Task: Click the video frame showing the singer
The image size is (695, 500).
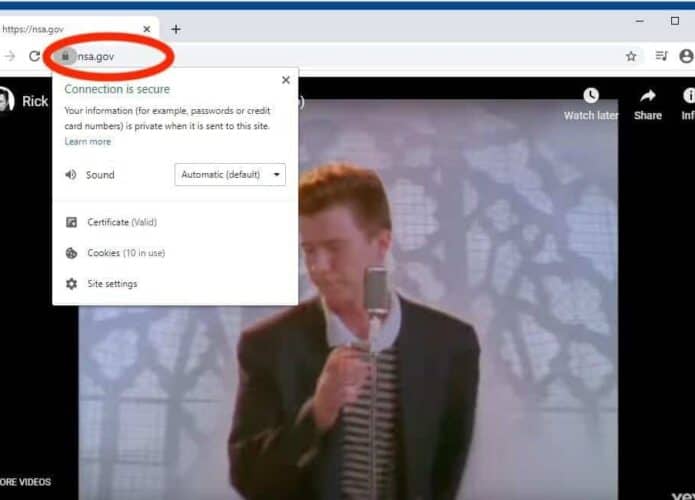Action: point(348,299)
